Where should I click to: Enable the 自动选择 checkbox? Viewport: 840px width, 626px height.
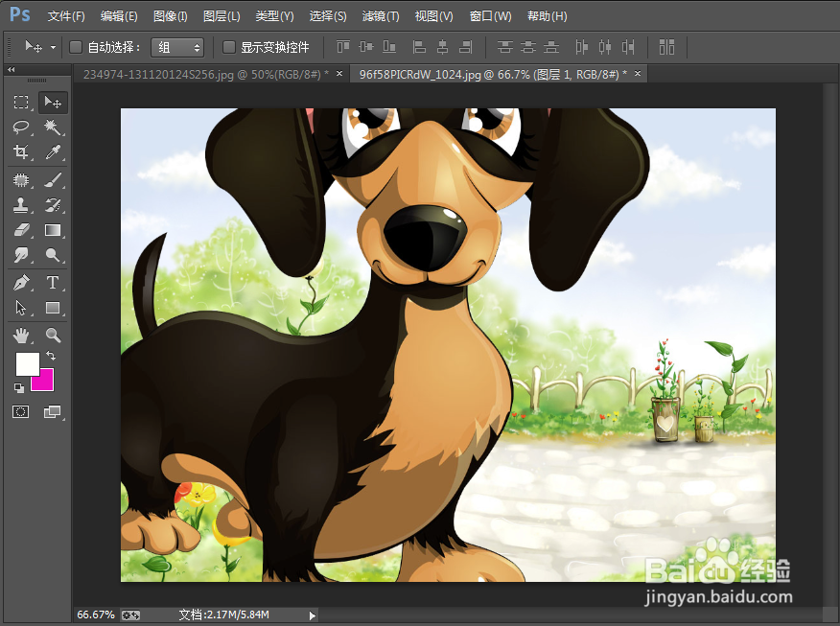pos(76,47)
